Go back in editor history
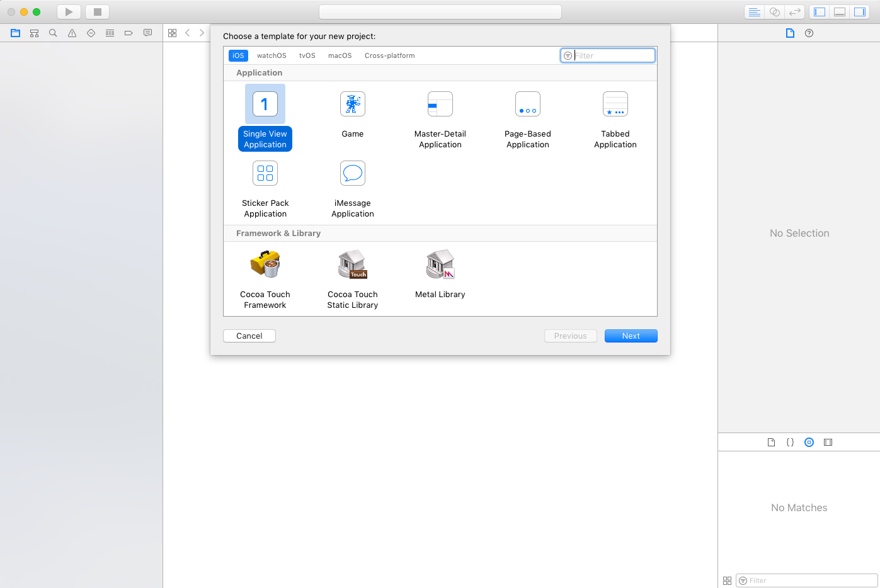This screenshot has width=880, height=588. [188, 33]
